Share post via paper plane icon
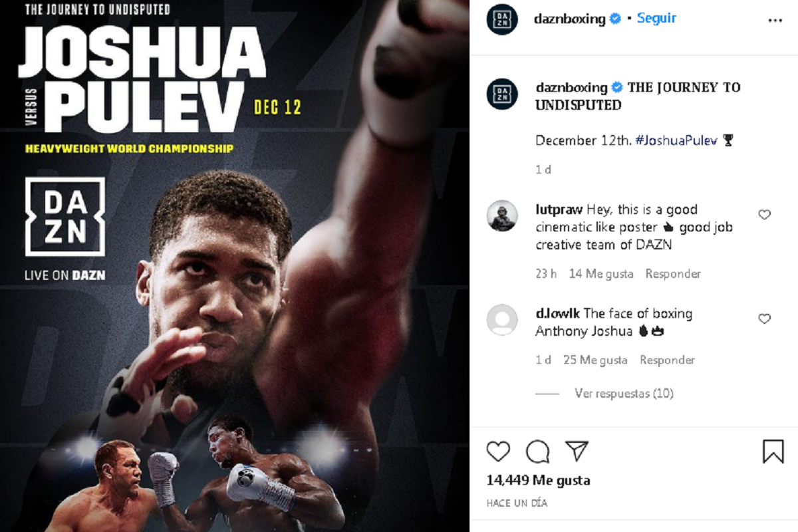Image resolution: width=798 pixels, height=532 pixels. click(577, 452)
